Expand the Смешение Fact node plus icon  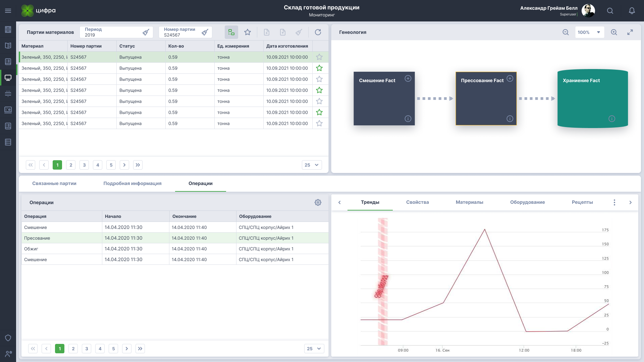tap(408, 78)
